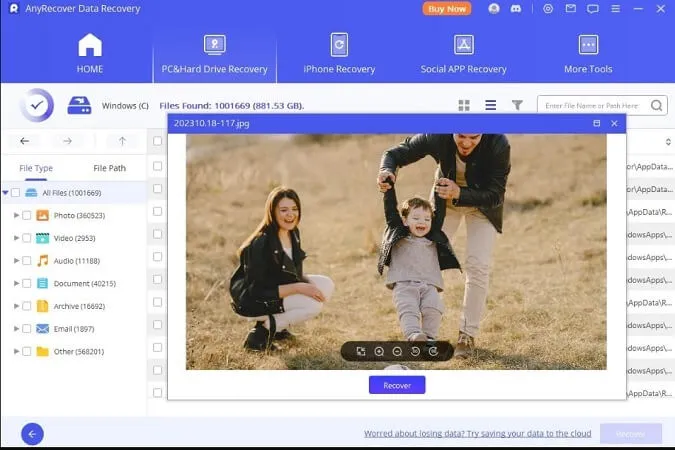Screen dimensions: 675x450
Task: Open the filter funnel icon
Action: [517, 105]
